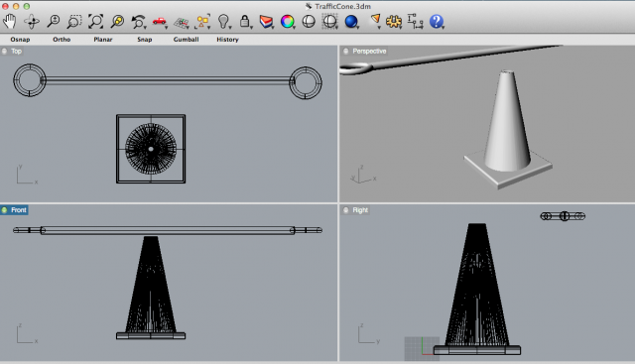Toggle the Osnap setting
This screenshot has width=635, height=364.
pos(20,40)
